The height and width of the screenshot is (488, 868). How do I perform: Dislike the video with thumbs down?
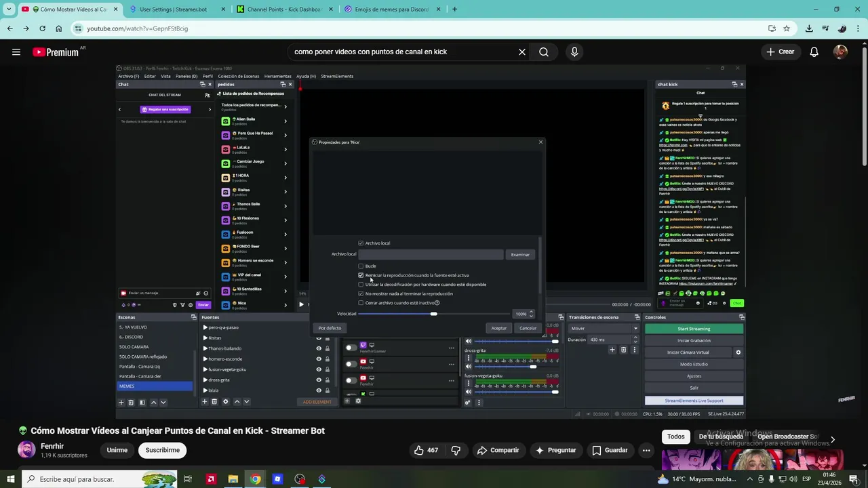pos(456,450)
